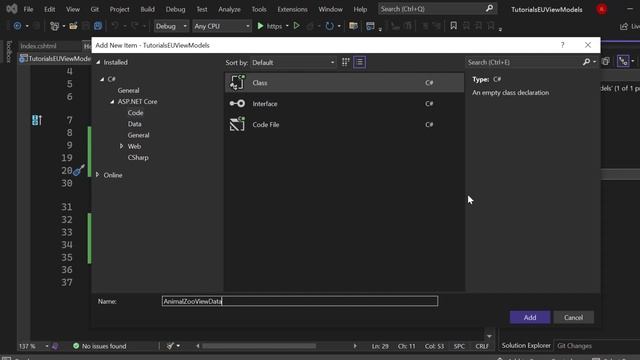
Task: Click the Cancel button
Action: coord(573,317)
